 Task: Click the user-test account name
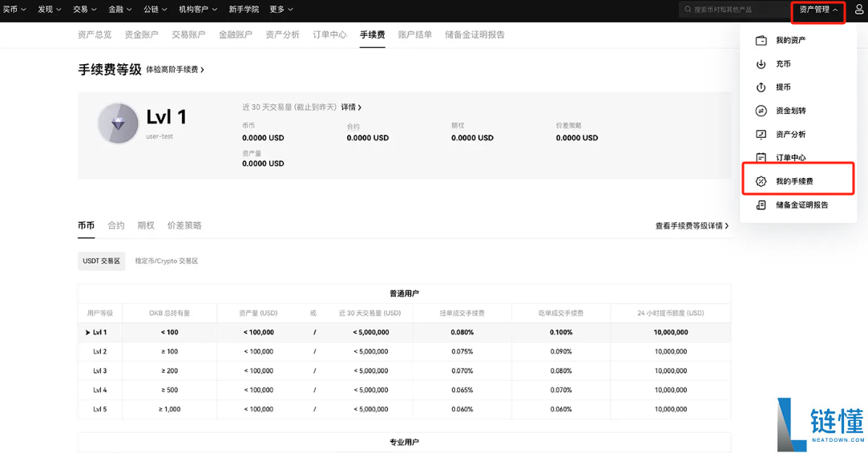[159, 136]
